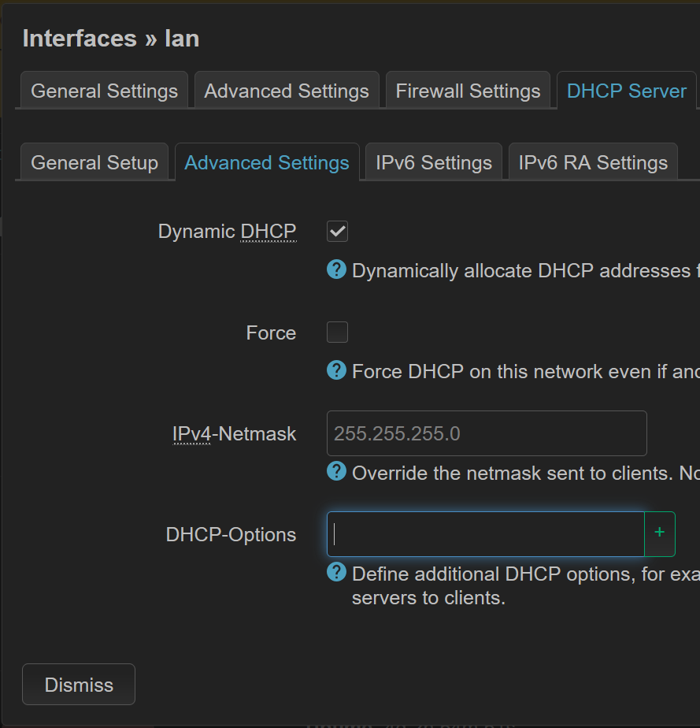Select the highlighted Advanced Settings sub-tab

coord(267,162)
